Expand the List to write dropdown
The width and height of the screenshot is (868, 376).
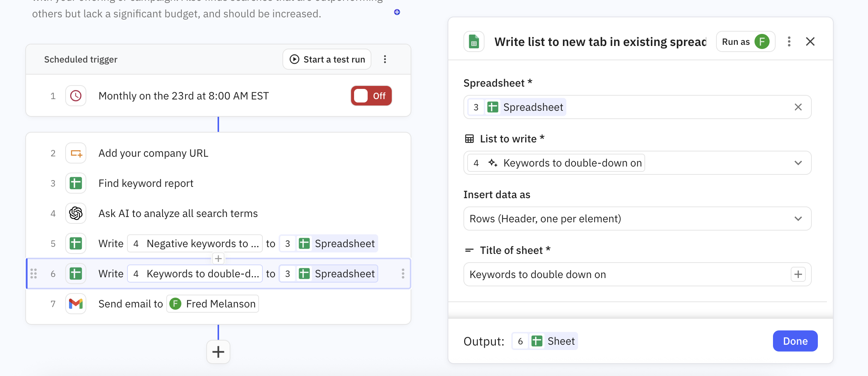tap(798, 163)
